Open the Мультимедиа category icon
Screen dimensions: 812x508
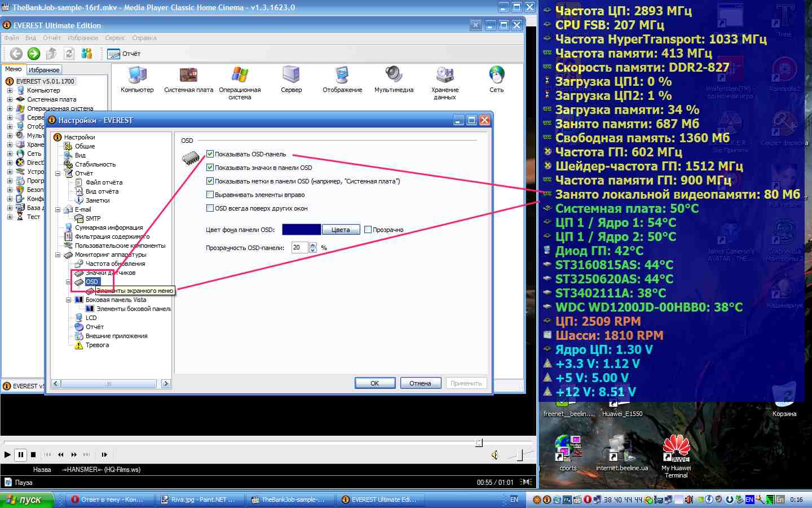[x=394, y=80]
